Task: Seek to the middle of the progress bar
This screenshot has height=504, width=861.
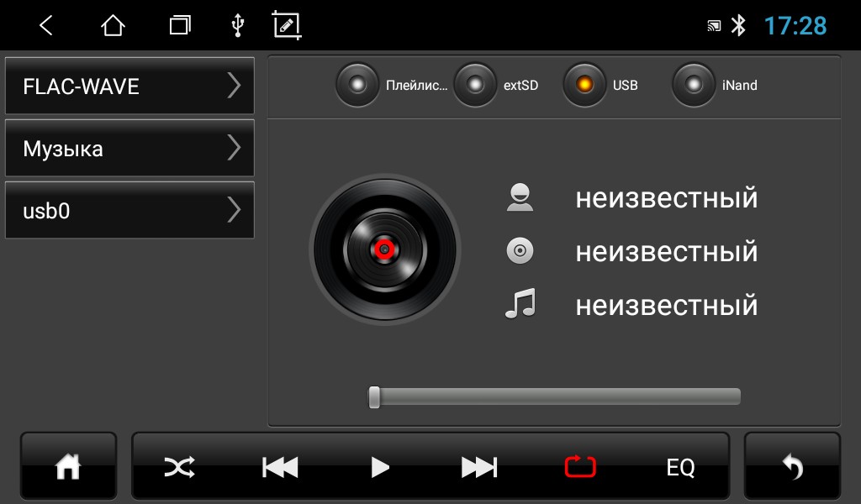Action: coord(555,396)
